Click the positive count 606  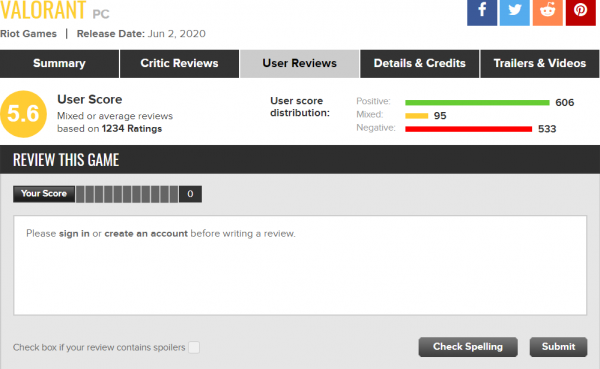(x=564, y=103)
